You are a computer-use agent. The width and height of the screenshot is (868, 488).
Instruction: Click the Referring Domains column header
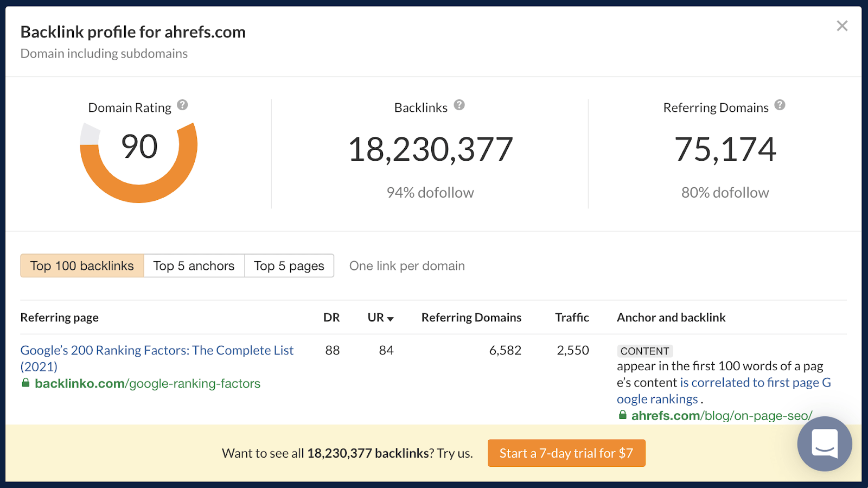coord(471,318)
